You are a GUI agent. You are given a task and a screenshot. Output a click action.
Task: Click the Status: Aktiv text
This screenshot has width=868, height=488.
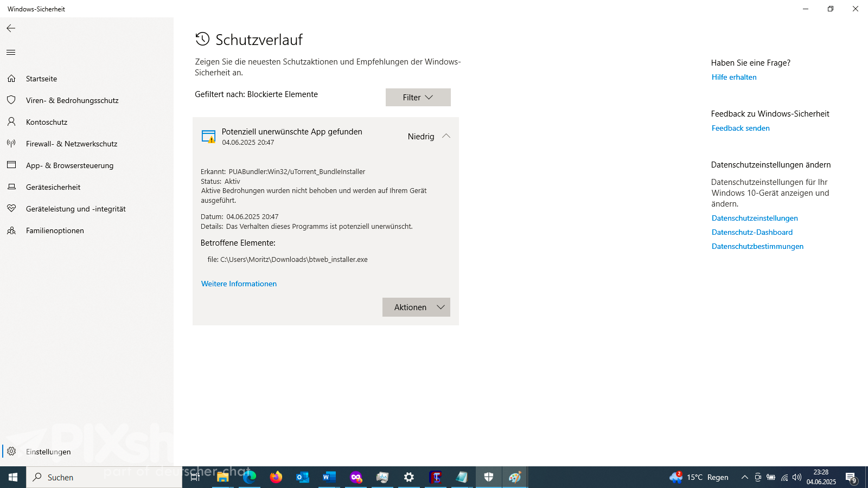point(220,182)
